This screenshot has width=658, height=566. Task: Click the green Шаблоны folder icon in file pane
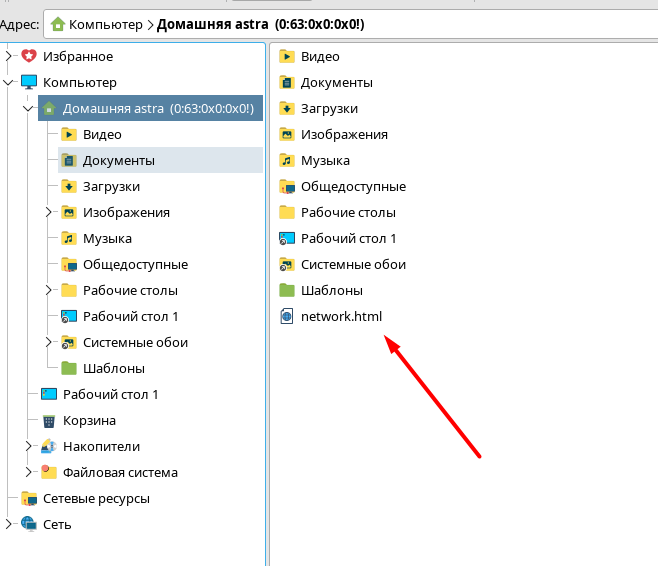coord(287,290)
